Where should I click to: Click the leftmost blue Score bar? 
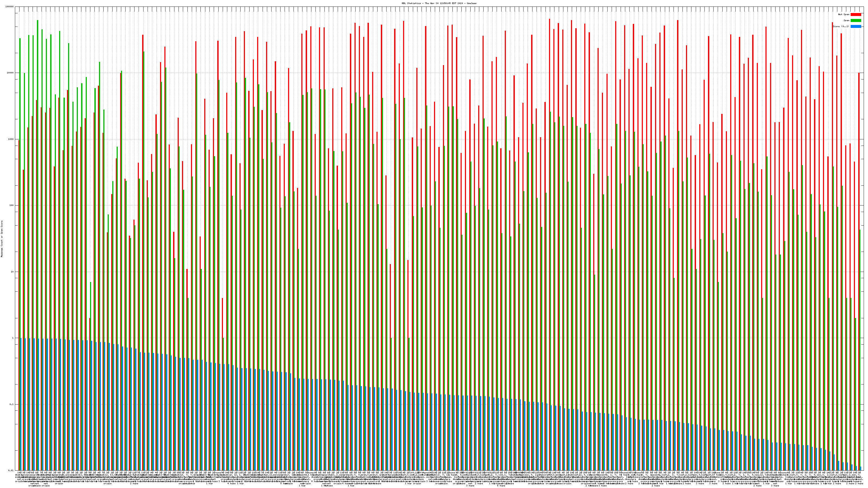pos(21,404)
